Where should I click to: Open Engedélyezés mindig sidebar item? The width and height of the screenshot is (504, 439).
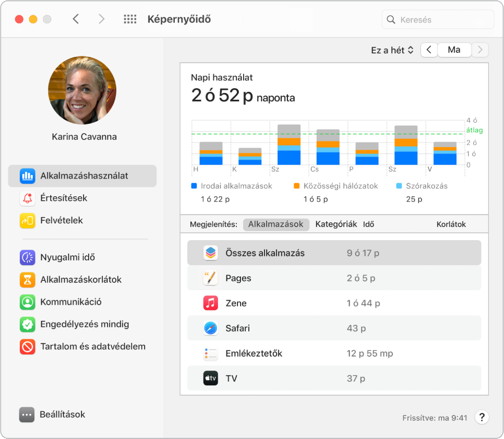coord(82,325)
